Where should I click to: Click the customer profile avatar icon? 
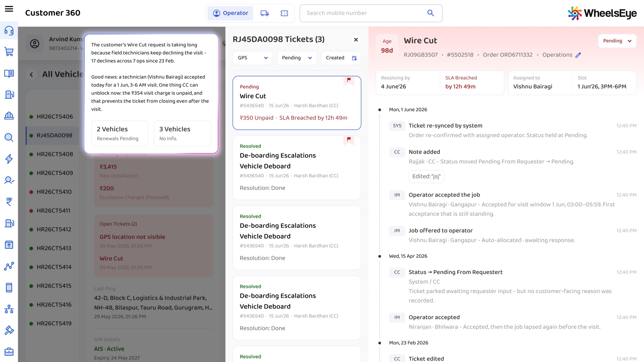tap(35, 44)
